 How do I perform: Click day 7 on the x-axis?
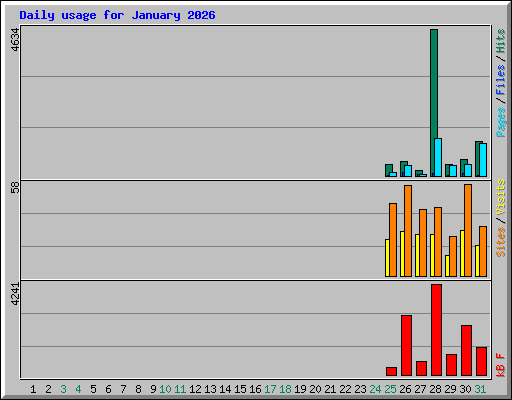click(x=123, y=389)
